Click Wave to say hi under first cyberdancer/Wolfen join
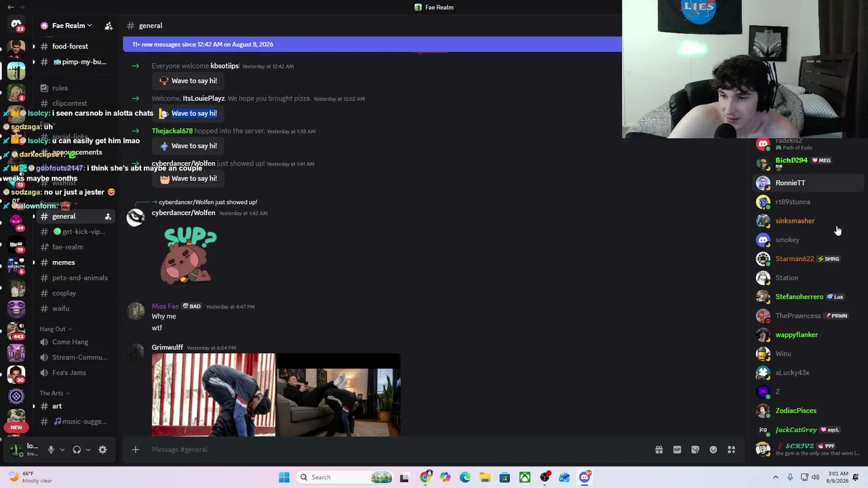 click(188, 178)
